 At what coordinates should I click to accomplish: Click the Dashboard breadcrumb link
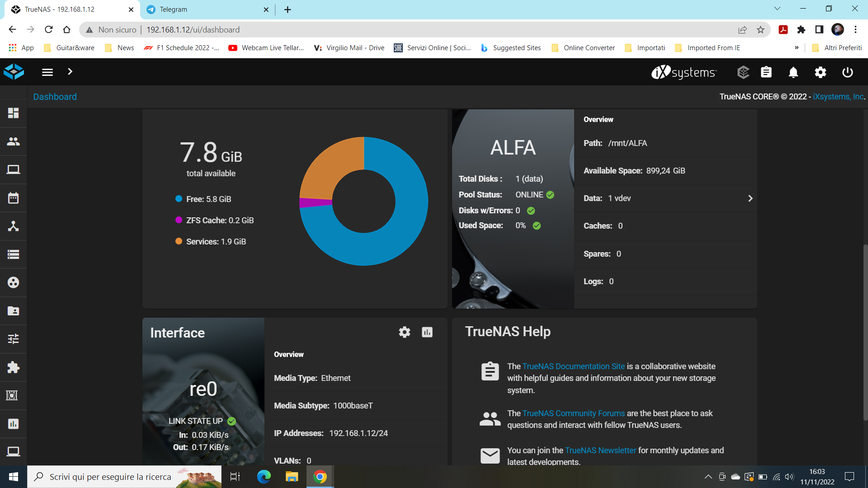click(x=55, y=97)
